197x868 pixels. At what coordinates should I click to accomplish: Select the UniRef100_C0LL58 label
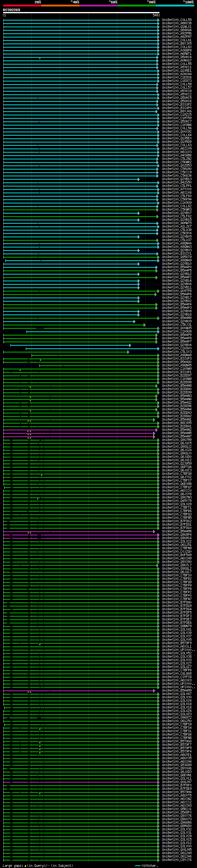coord(177,84)
